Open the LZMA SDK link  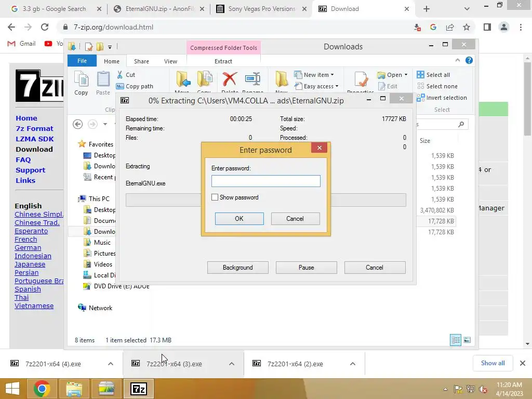35,139
